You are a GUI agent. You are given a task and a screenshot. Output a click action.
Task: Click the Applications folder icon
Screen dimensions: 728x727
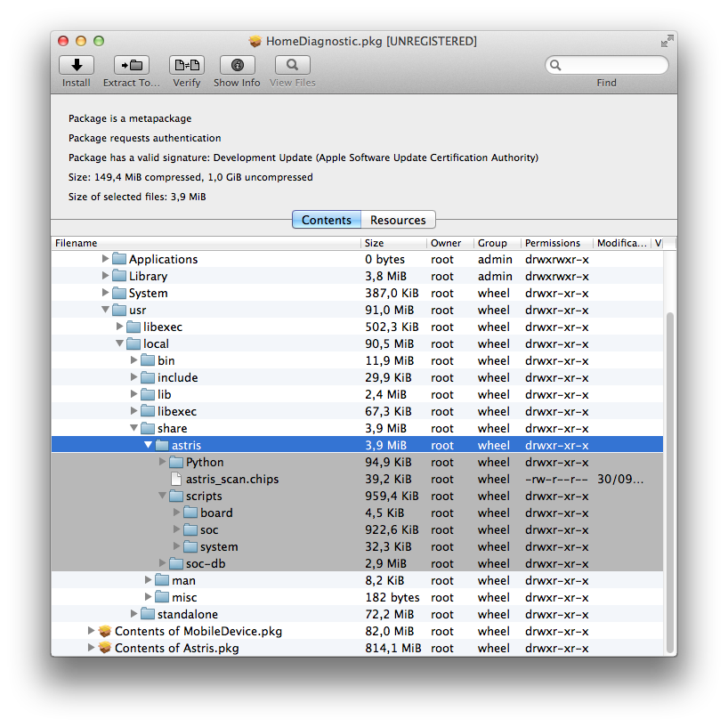(120, 259)
